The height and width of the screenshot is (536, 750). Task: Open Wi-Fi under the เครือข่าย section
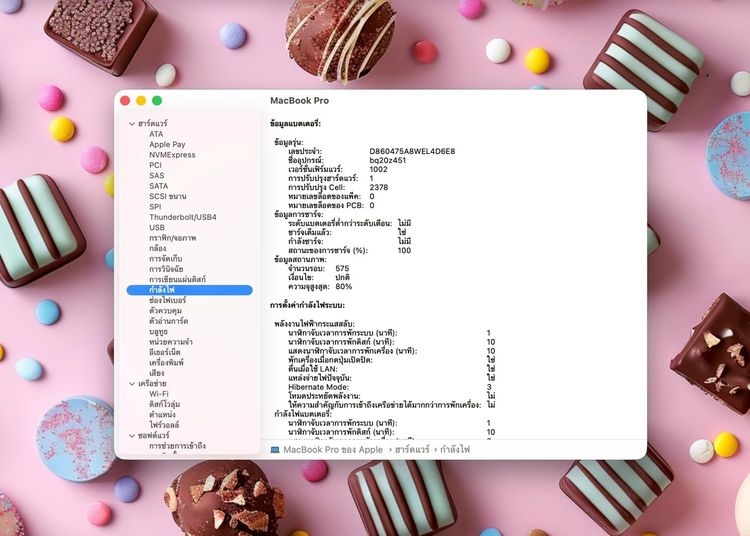coord(159,394)
